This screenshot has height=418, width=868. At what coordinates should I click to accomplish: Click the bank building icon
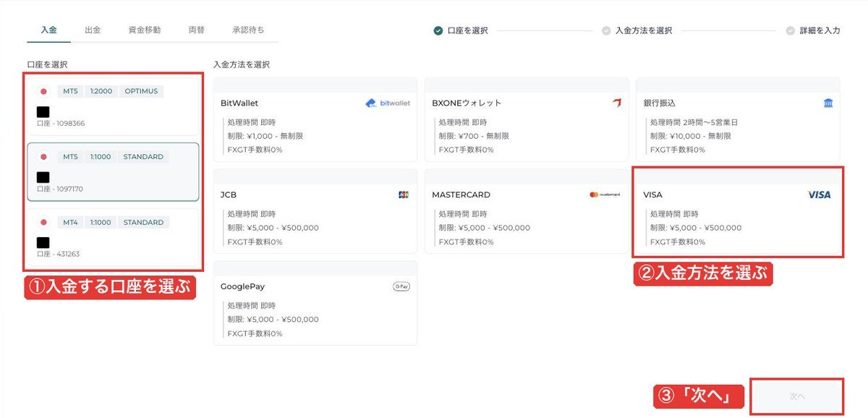coord(827,103)
